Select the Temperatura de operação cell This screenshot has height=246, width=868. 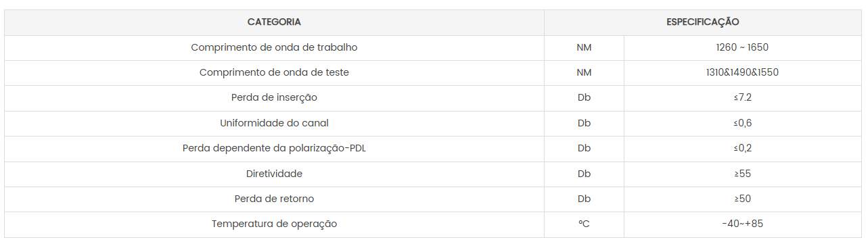point(274,224)
